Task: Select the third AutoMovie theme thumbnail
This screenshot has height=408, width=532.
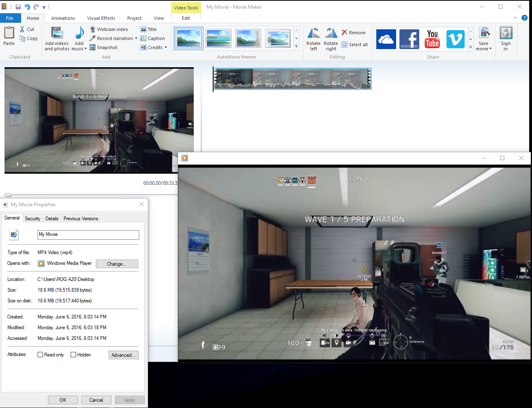Action: point(248,38)
